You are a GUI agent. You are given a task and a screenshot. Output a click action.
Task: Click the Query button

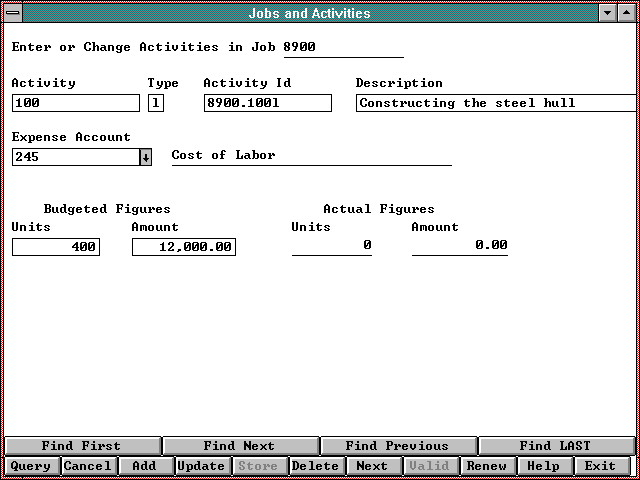point(31,466)
